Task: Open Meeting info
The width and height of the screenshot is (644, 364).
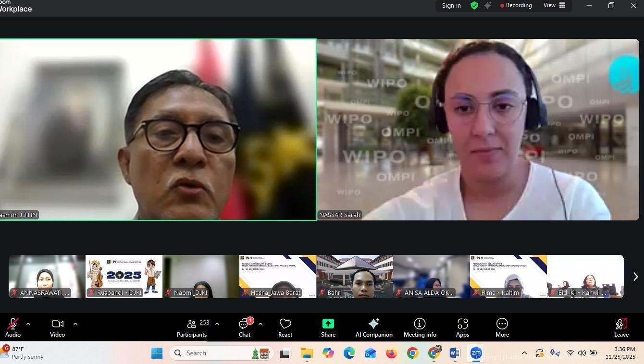Action: tap(420, 328)
